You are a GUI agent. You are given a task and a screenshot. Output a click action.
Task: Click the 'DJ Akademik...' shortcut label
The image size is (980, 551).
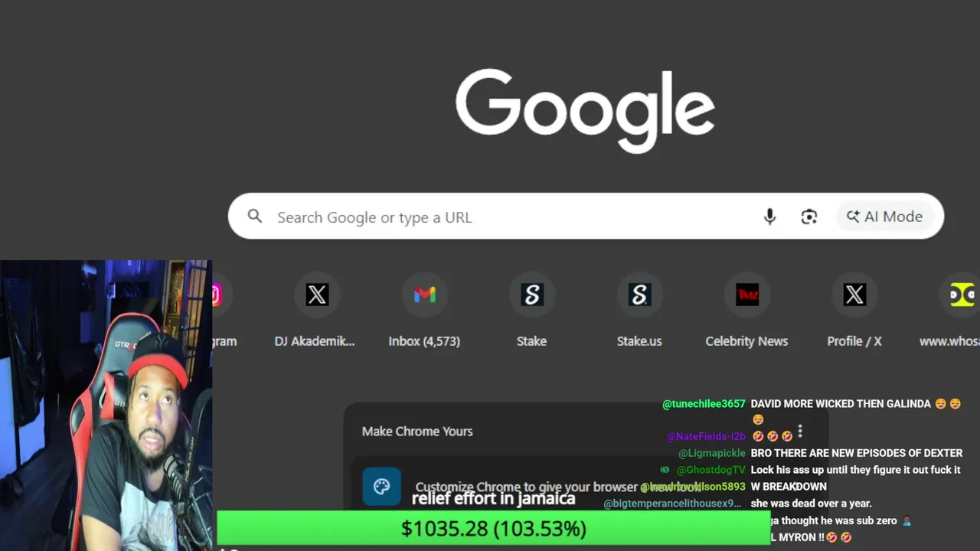315,341
